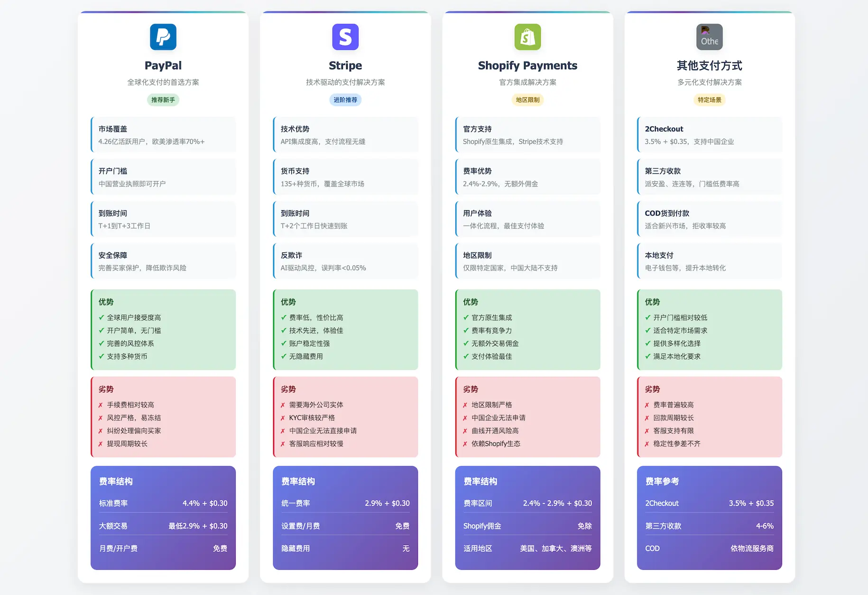Click the cross beside 需要海外公司实体
The image size is (868, 595).
283,405
